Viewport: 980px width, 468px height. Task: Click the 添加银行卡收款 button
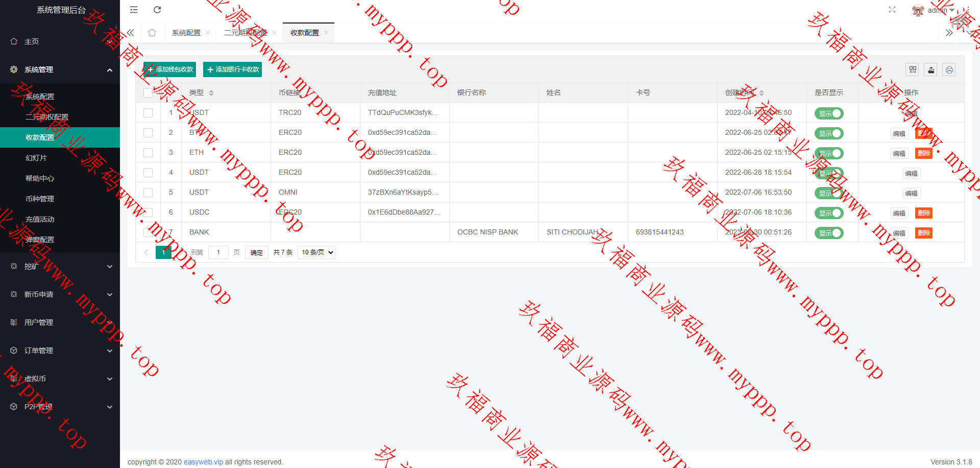tap(232, 69)
